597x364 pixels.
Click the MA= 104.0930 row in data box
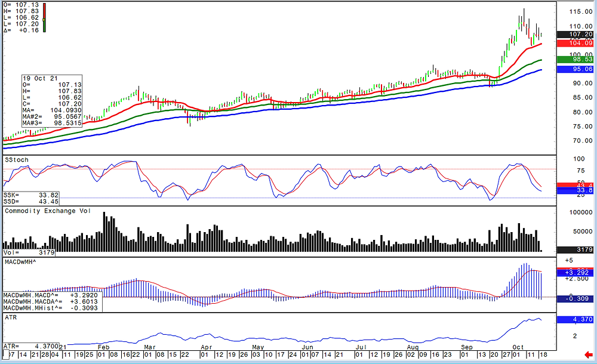52,110
